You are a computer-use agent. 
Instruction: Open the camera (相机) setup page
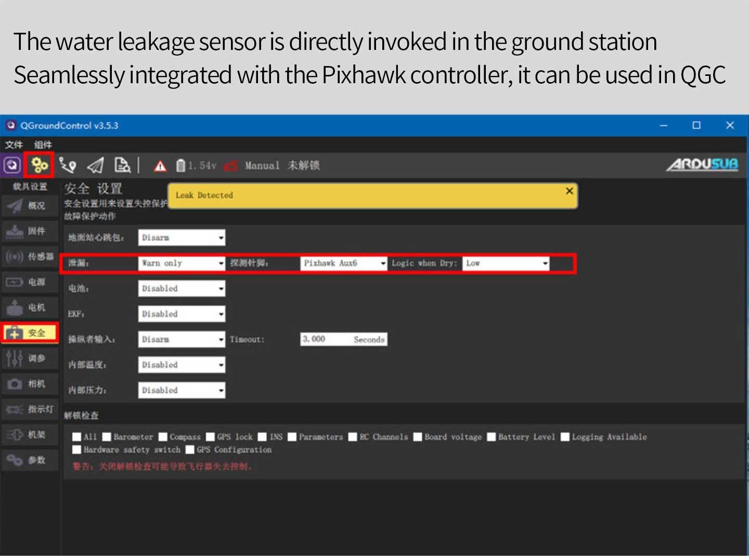pyautogui.click(x=30, y=384)
